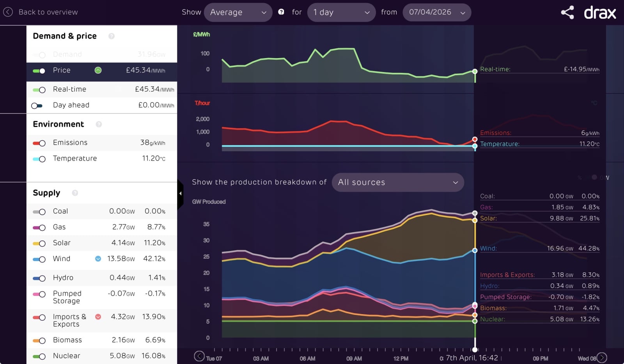Open the Average show dropdown
Screen dimensions: 624x364
(x=238, y=12)
